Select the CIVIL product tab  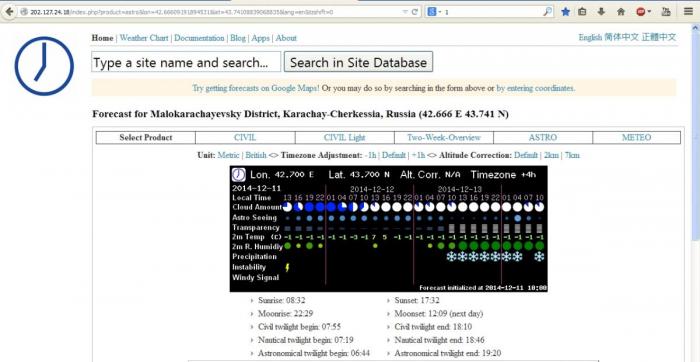245,137
